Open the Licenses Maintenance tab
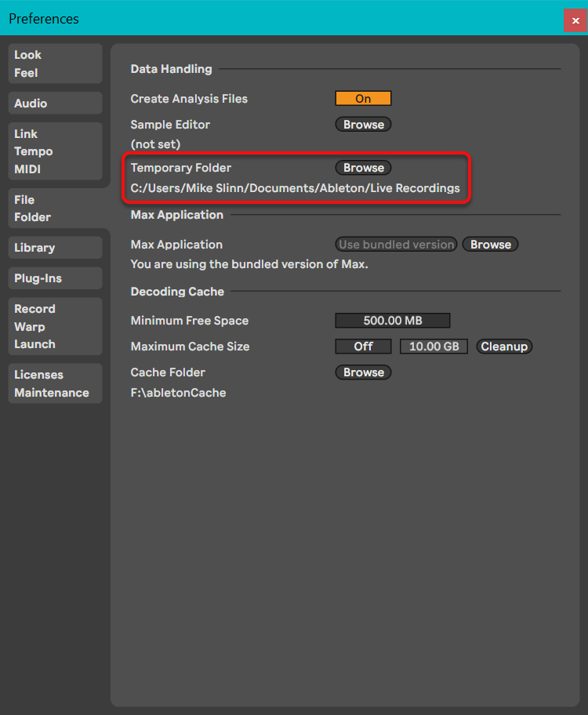 click(x=55, y=383)
